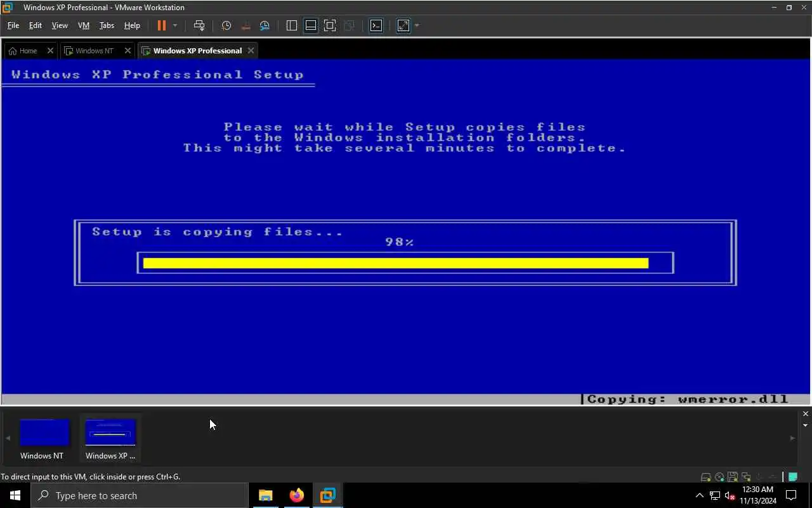The image size is (812, 508).
Task: Enter full screen mode
Action: coord(330,25)
